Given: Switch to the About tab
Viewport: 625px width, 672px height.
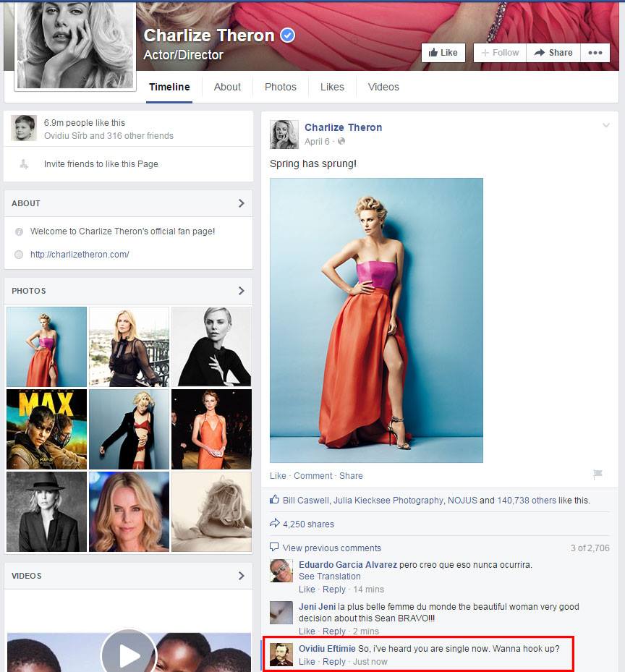Looking at the screenshot, I should 227,87.
